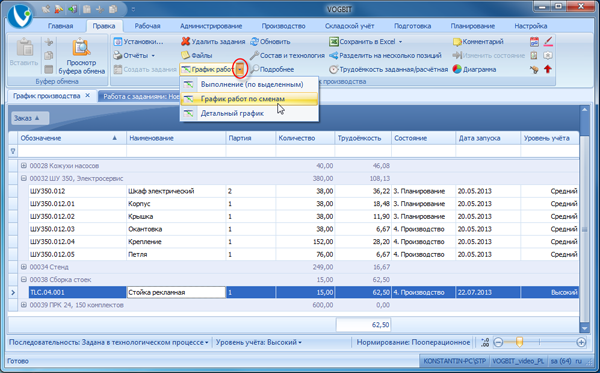This screenshot has height=373, width=600.
Task: Click 'Трудоёмкость заданная/расчётная' clock icon
Action: 334,69
